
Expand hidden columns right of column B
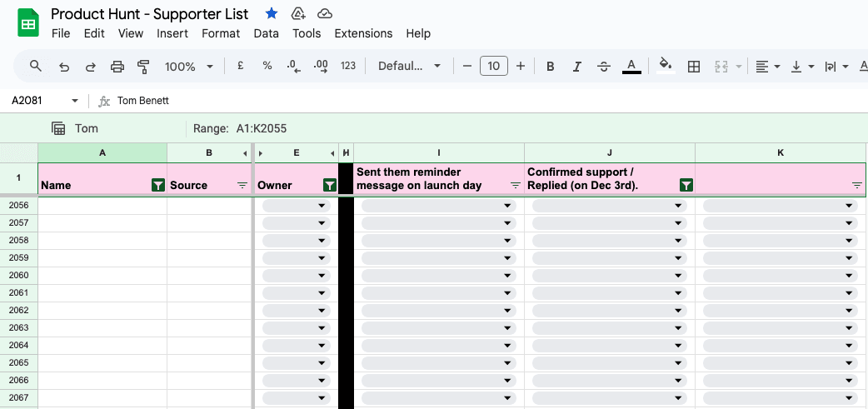[245, 153]
